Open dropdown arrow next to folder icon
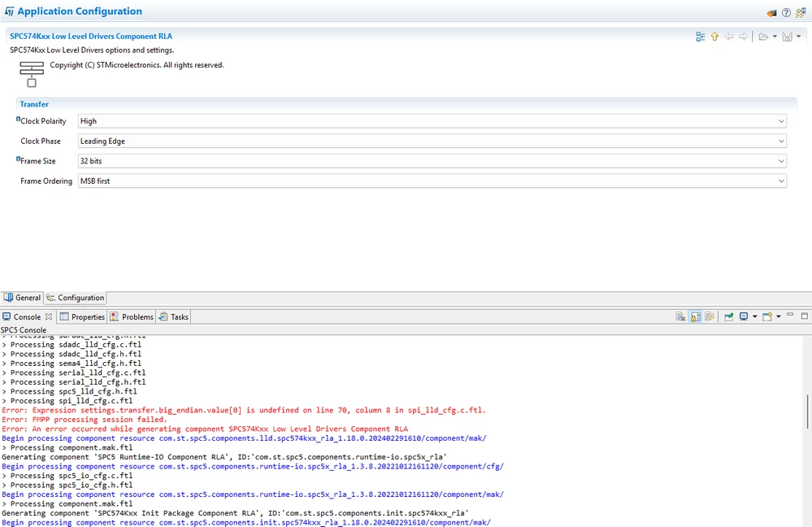812x527 pixels. tap(775, 37)
